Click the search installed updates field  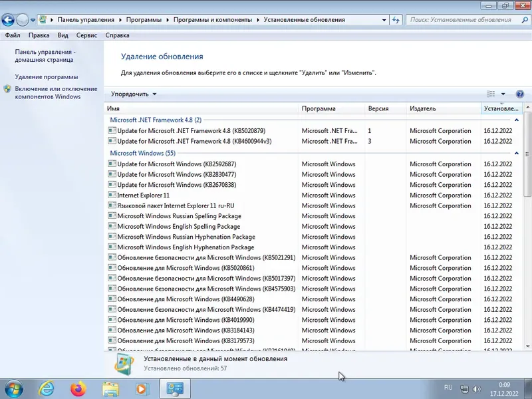click(465, 20)
